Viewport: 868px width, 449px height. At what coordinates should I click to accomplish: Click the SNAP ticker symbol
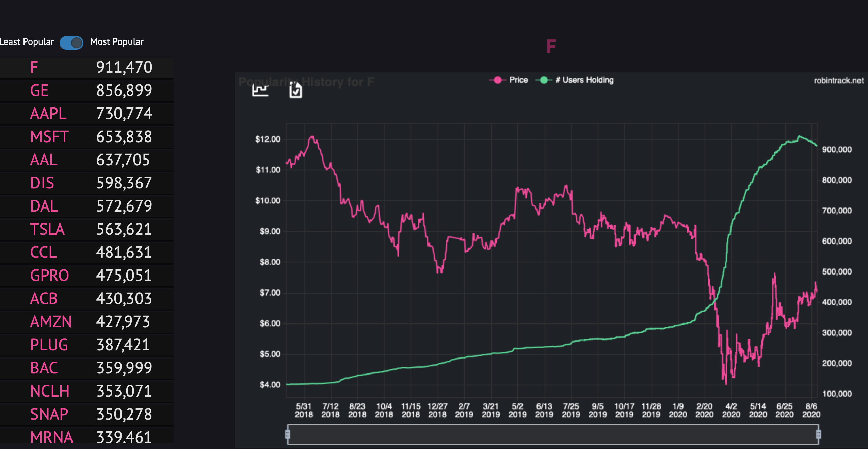coord(49,414)
